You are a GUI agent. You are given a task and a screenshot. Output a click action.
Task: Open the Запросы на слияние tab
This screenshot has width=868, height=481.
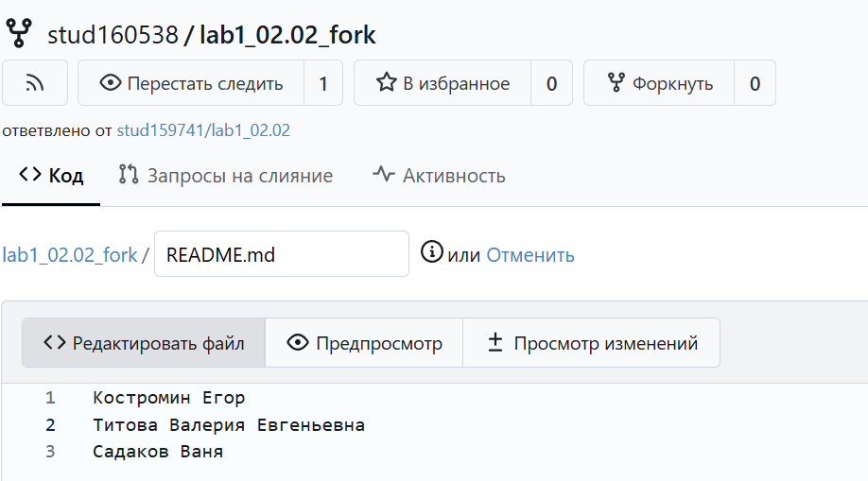point(225,176)
